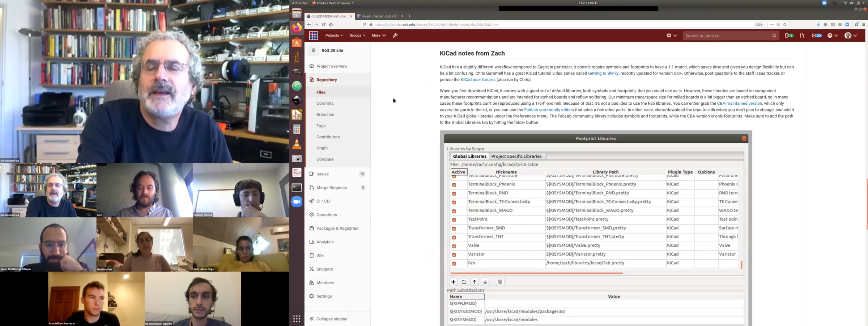Open the KiCad user forums link

(478, 80)
